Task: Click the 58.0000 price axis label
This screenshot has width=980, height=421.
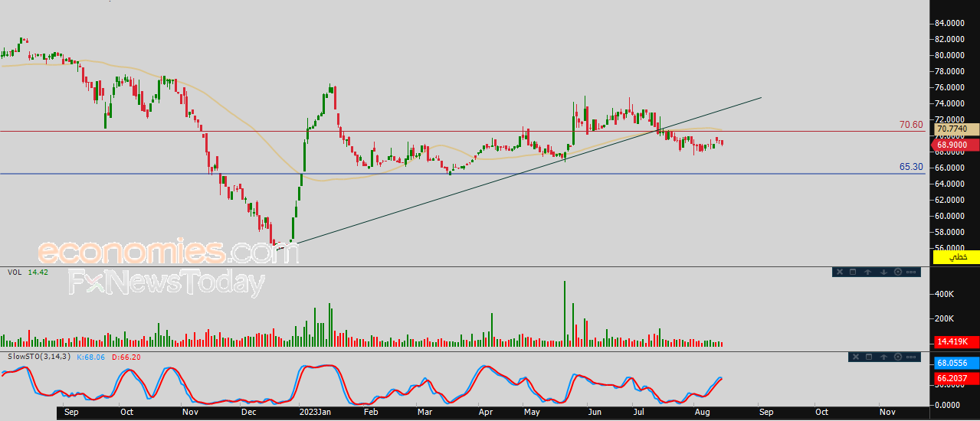Action: 949,232
